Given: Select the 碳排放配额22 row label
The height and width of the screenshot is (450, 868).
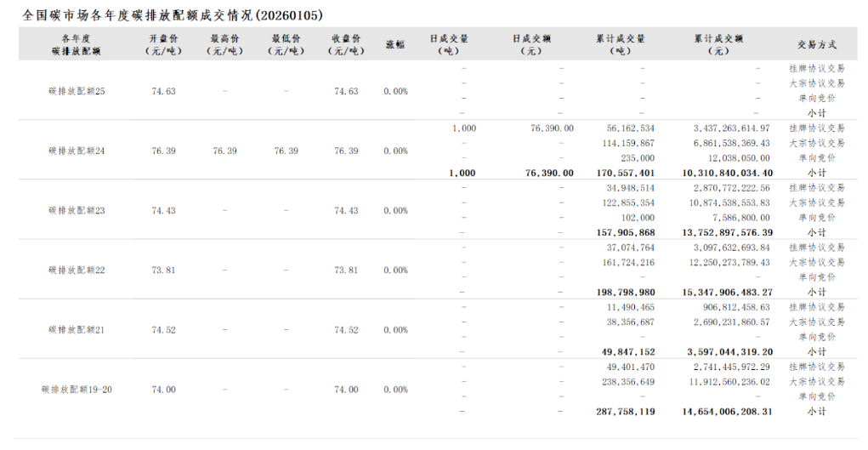Looking at the screenshot, I should coord(77,270).
